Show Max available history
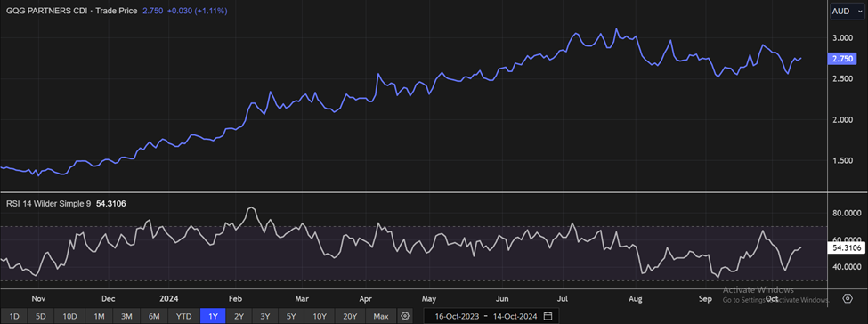This screenshot has height=324, width=868. pos(381,316)
